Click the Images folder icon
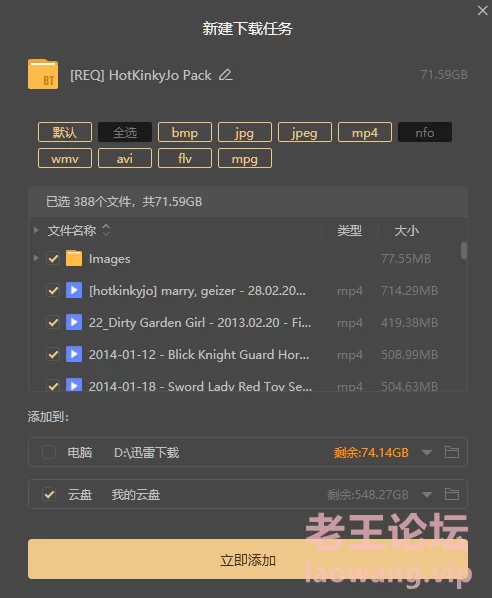The image size is (492, 598). (x=74, y=258)
